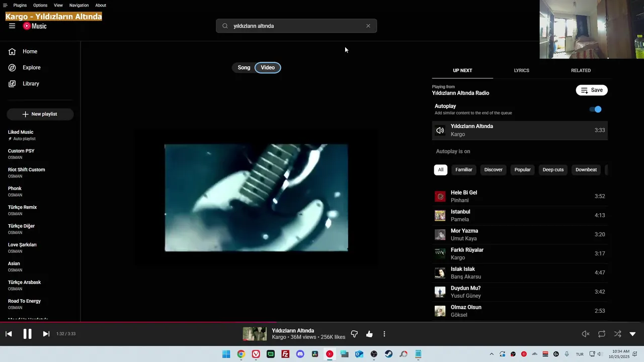Play Farklı Rüyalar by Kargo
The width and height of the screenshot is (644, 362).
(x=520, y=253)
